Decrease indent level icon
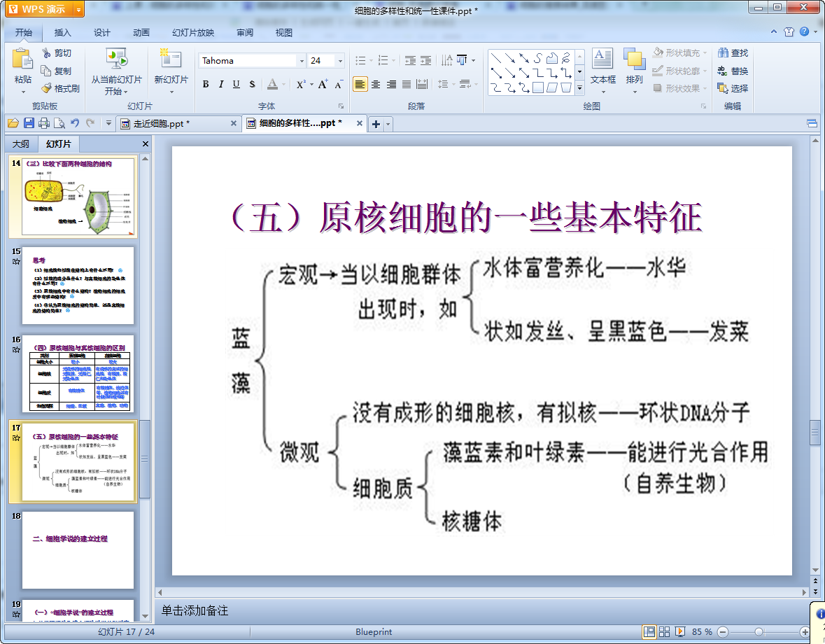825x644 pixels. 410,60
